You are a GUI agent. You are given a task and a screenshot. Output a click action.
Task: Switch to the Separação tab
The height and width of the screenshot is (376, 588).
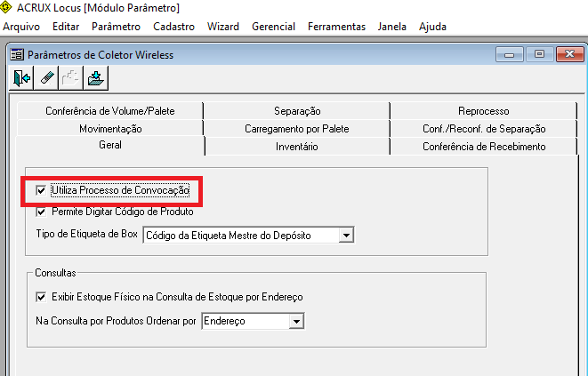[x=297, y=111]
